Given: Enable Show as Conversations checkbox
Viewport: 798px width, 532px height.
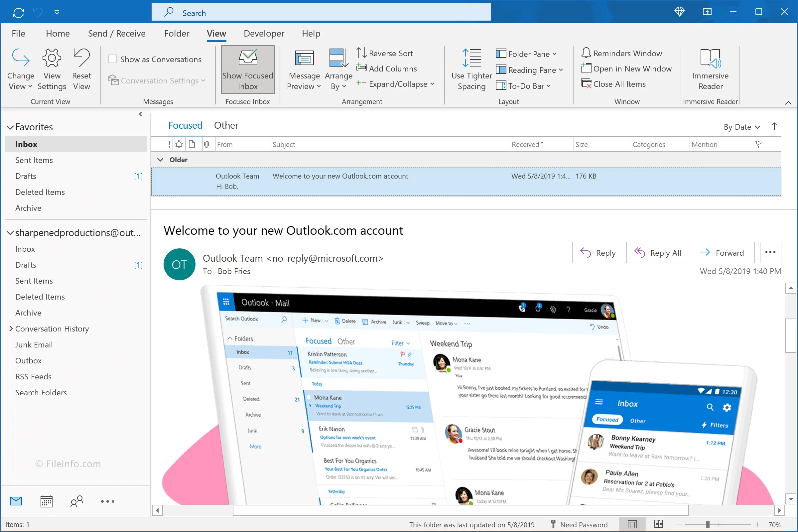Looking at the screenshot, I should [x=113, y=59].
